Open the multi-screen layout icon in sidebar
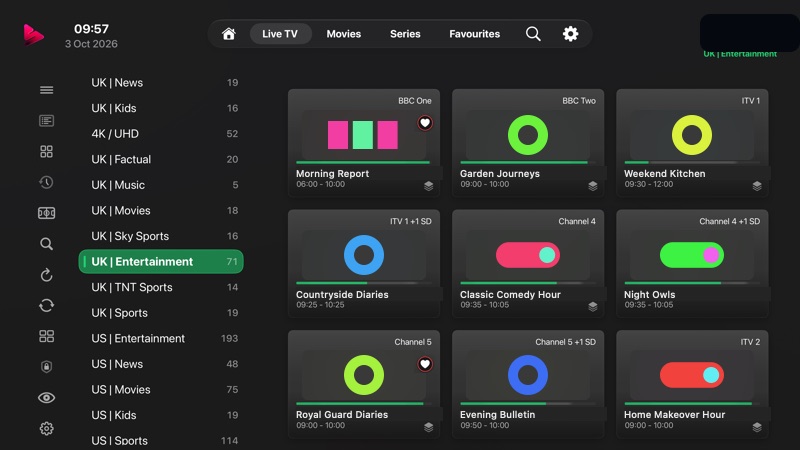The height and width of the screenshot is (450, 800). click(46, 336)
